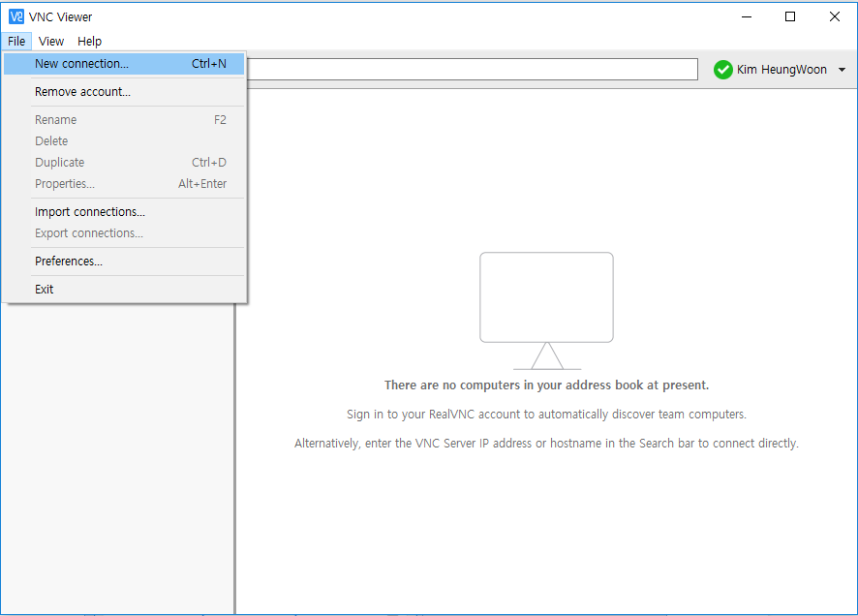Select Remove account... menu entry
The width and height of the screenshot is (858, 616).
tap(124, 92)
